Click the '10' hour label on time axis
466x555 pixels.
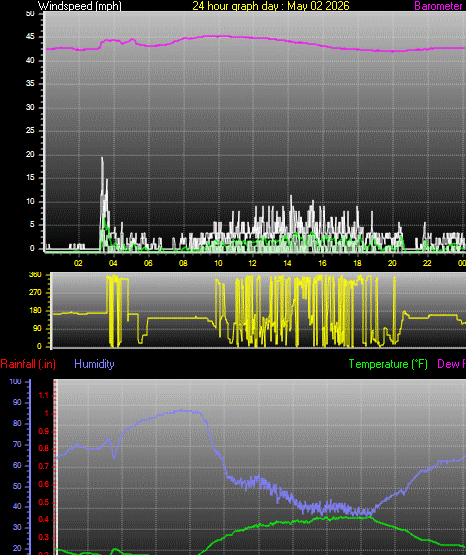tap(218, 263)
